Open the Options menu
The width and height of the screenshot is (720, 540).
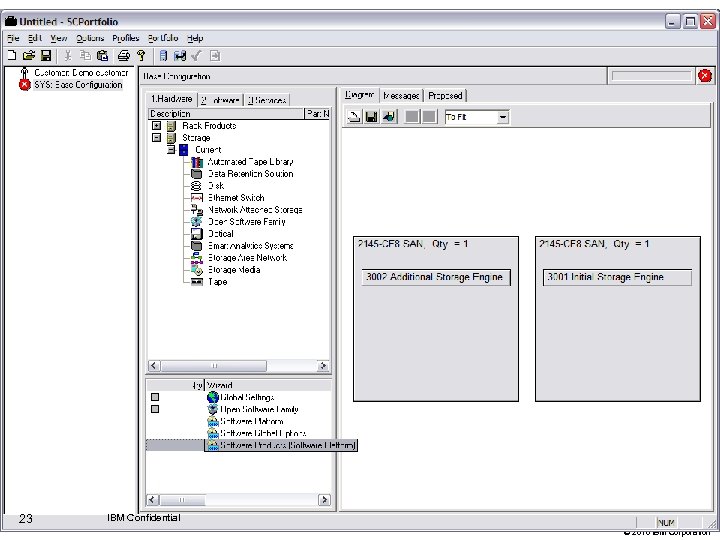[x=90, y=38]
